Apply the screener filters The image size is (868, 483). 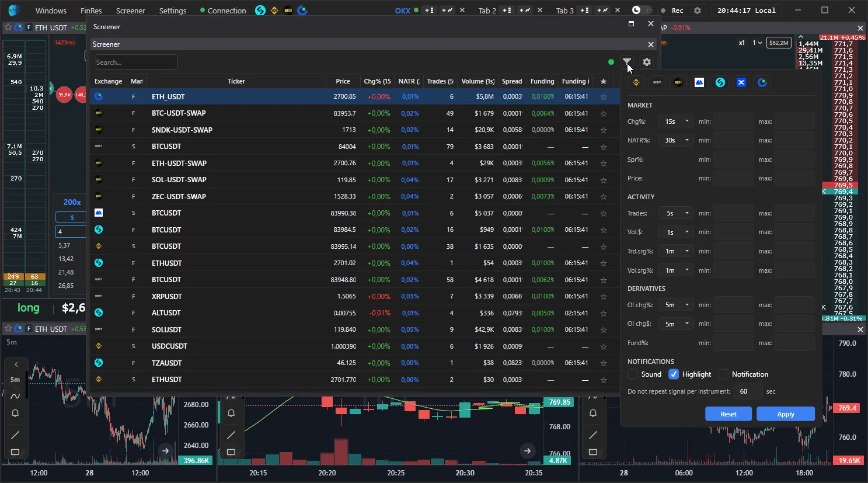click(x=786, y=414)
